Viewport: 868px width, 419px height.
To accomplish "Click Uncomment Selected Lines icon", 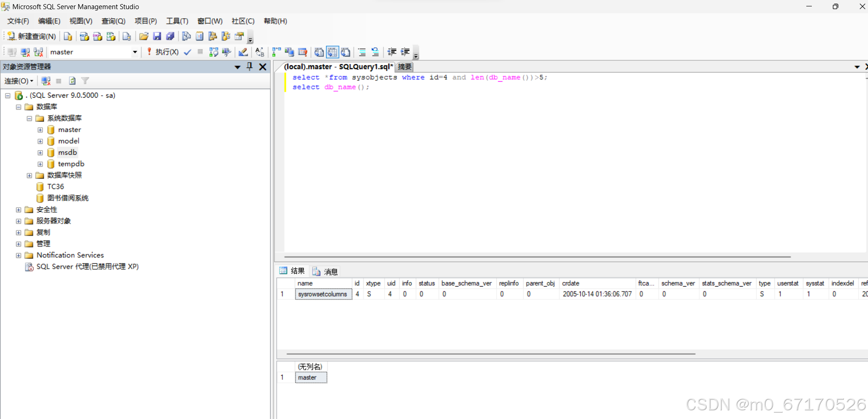I will pos(375,52).
